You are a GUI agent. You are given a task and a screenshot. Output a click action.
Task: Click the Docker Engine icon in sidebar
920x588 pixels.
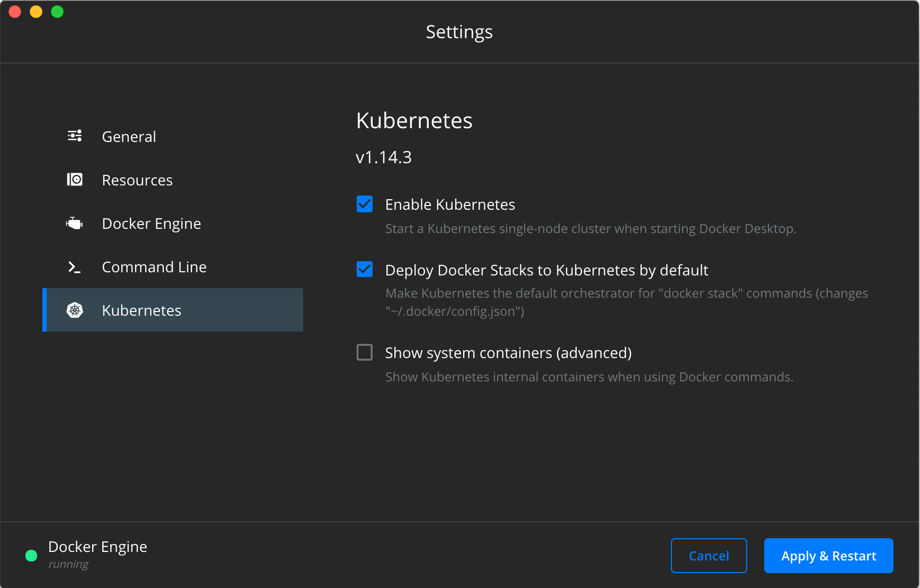pos(75,223)
